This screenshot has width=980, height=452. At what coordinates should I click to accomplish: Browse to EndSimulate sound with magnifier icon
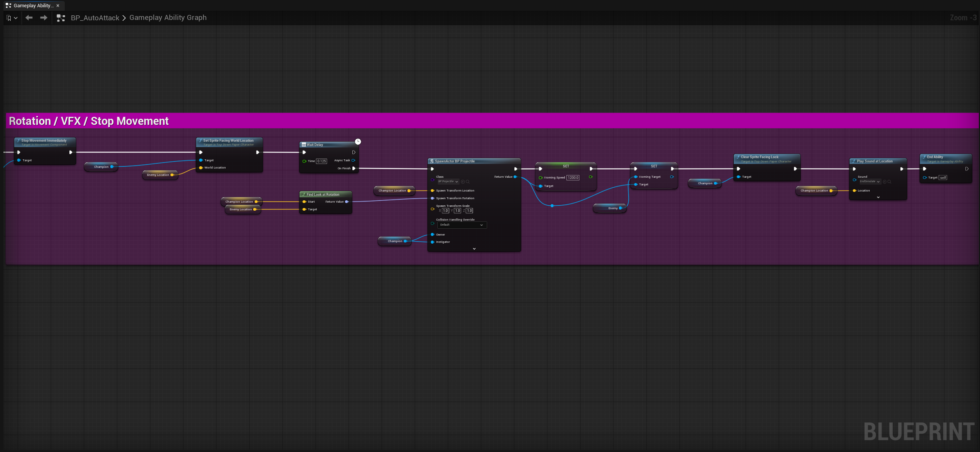pyautogui.click(x=889, y=182)
